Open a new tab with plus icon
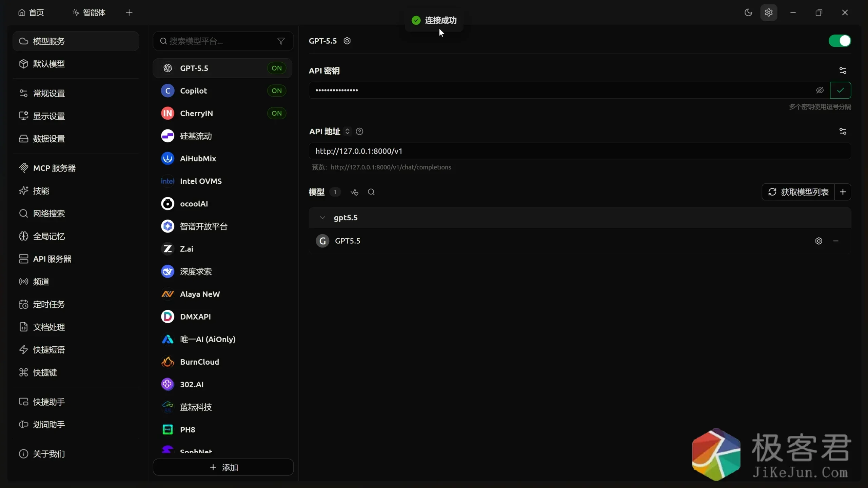 129,13
